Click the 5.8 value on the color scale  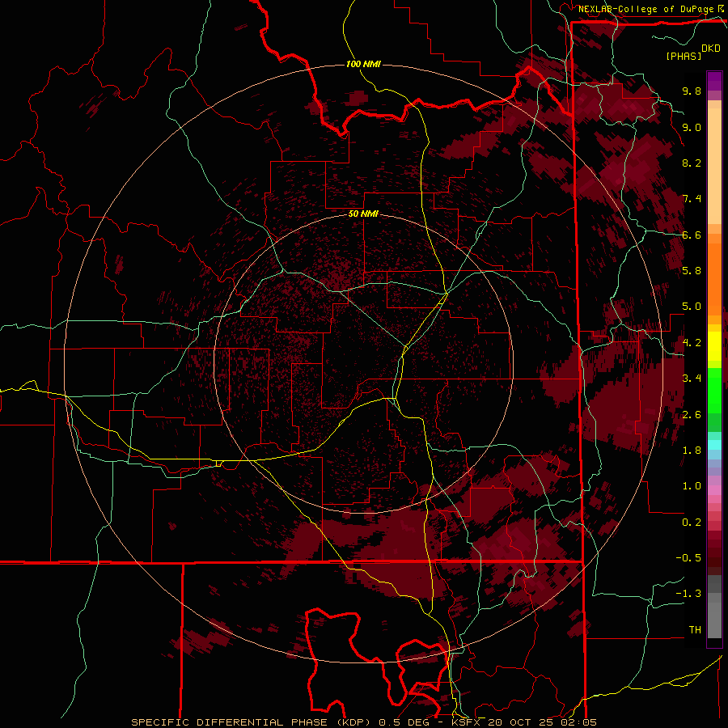tap(692, 271)
